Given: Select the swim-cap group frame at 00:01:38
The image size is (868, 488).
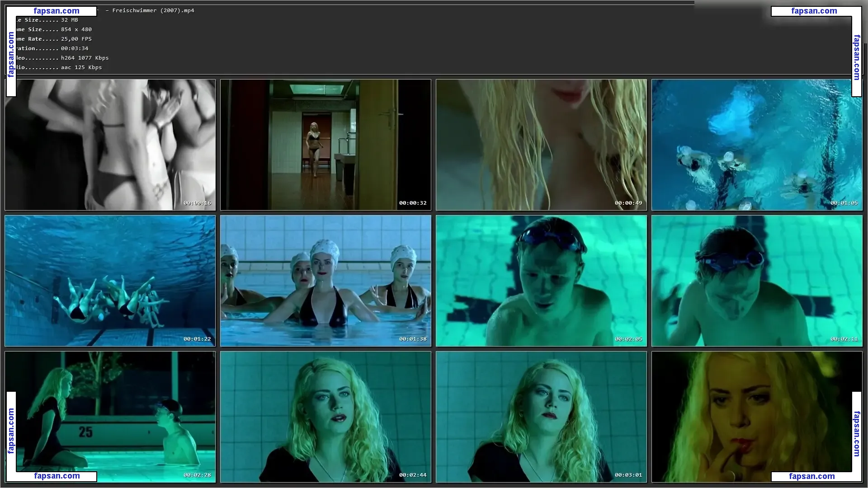Looking at the screenshot, I should coord(325,281).
